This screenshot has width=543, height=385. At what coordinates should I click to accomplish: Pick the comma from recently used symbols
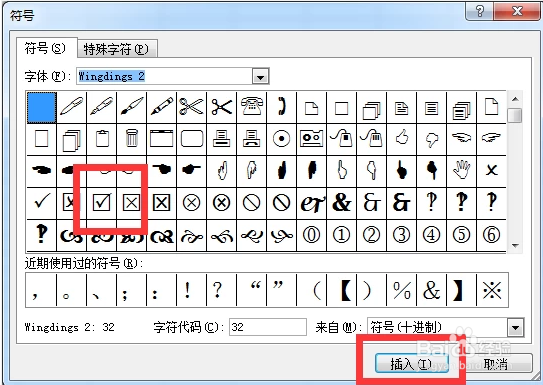(41, 290)
